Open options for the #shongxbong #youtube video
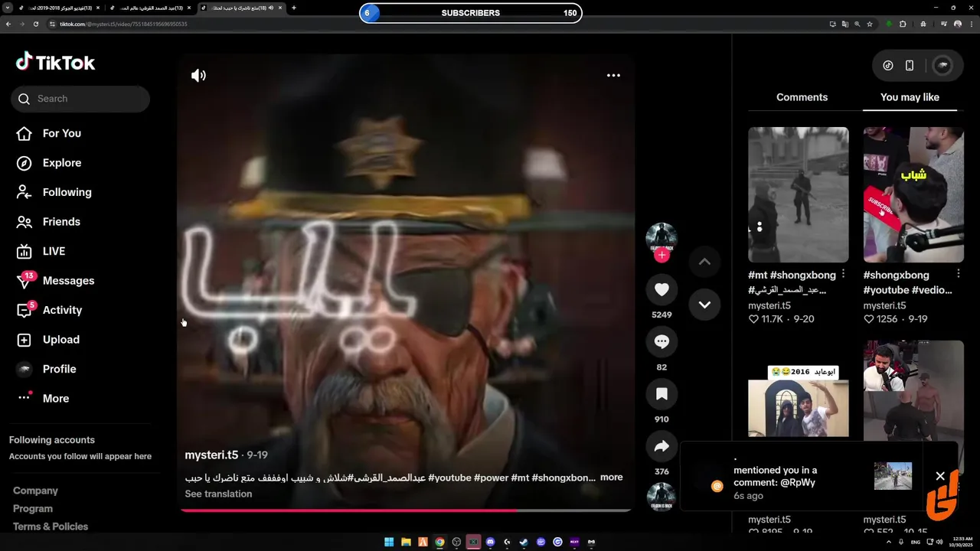 pyautogui.click(x=958, y=274)
